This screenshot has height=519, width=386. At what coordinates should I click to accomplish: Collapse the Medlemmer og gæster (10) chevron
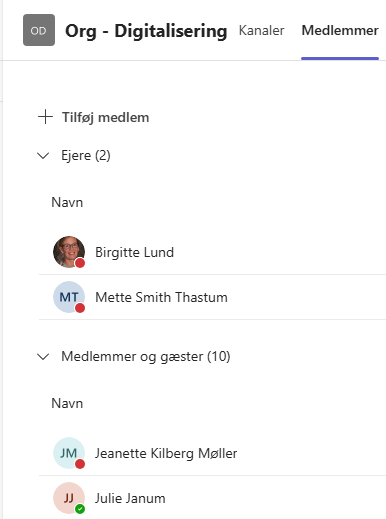tap(43, 357)
